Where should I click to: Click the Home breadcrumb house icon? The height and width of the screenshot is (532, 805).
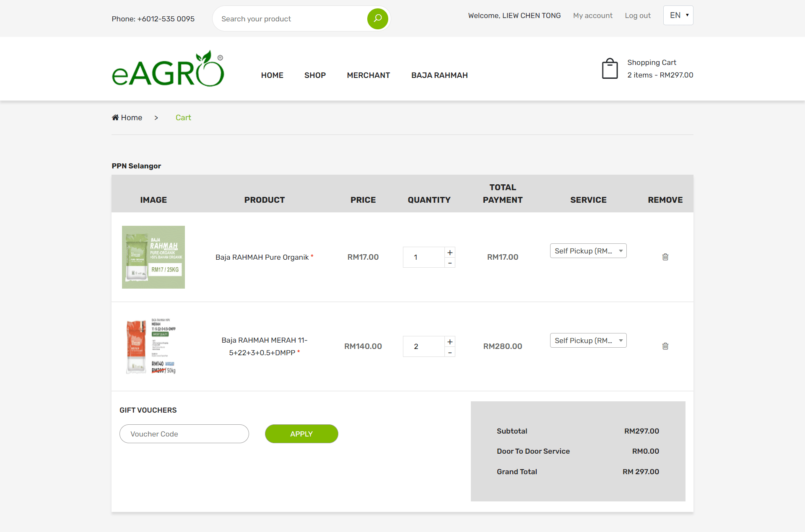point(115,117)
